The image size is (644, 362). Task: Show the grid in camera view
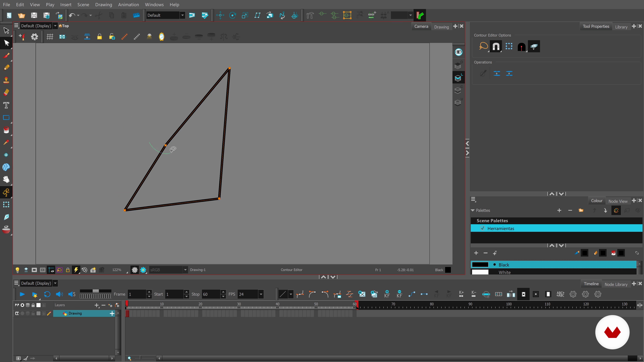tap(50, 37)
